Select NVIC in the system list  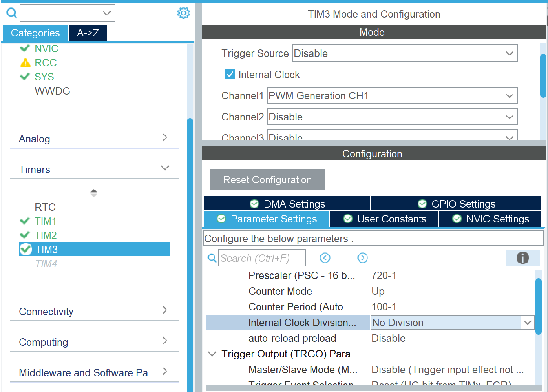click(x=46, y=49)
